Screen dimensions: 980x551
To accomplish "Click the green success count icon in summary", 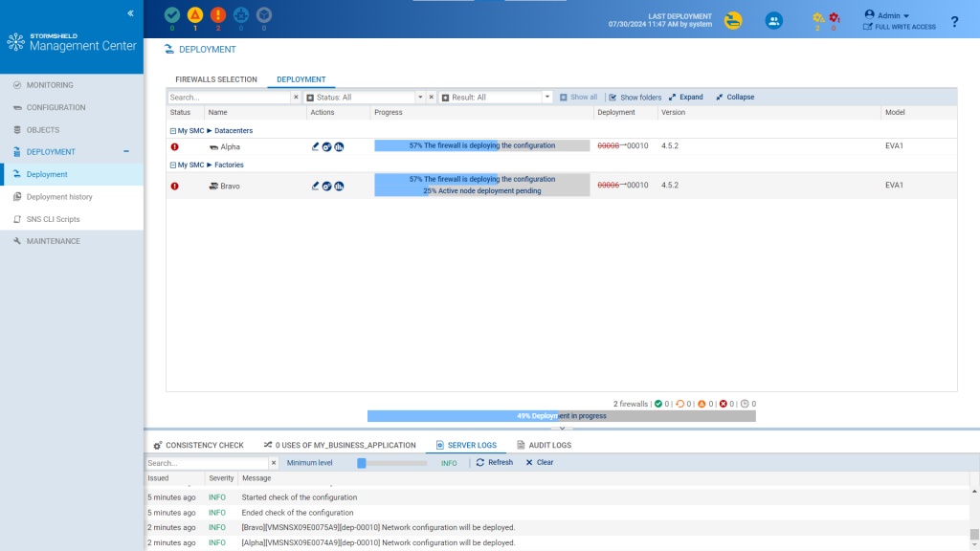I will (x=658, y=405).
